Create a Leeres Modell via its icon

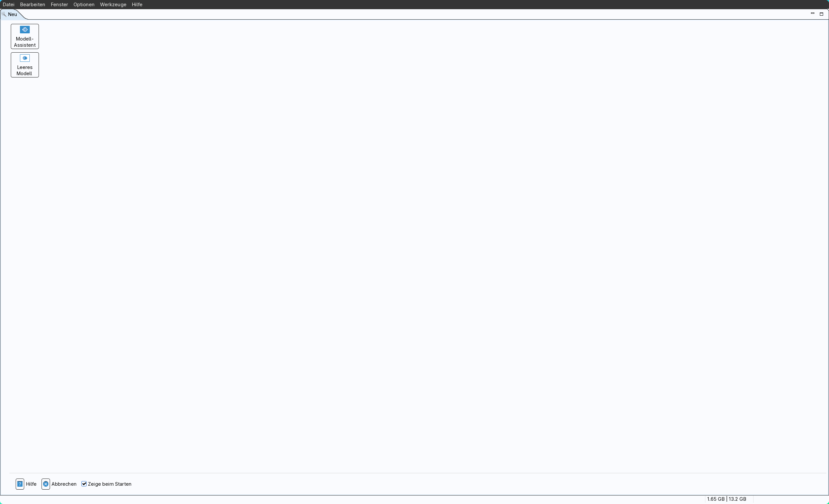click(x=25, y=58)
